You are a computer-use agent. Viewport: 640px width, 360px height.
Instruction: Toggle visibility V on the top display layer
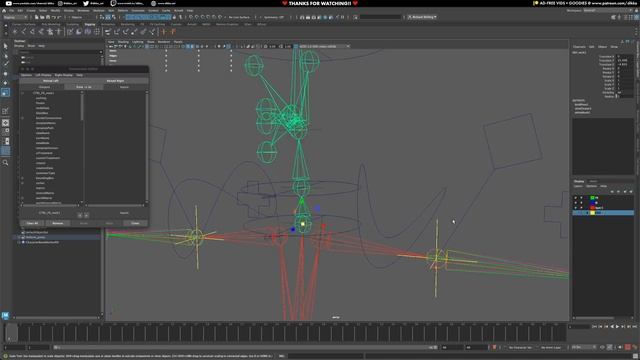tap(576, 198)
